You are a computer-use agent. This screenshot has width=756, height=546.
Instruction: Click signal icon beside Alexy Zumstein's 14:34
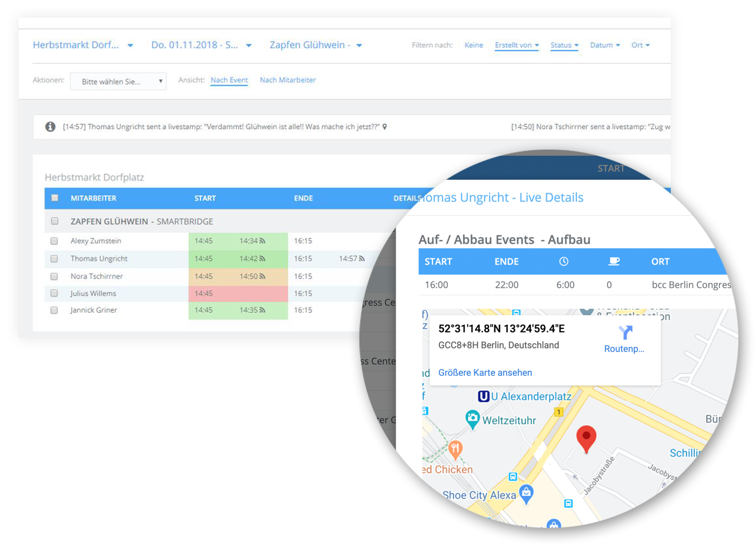tap(262, 241)
